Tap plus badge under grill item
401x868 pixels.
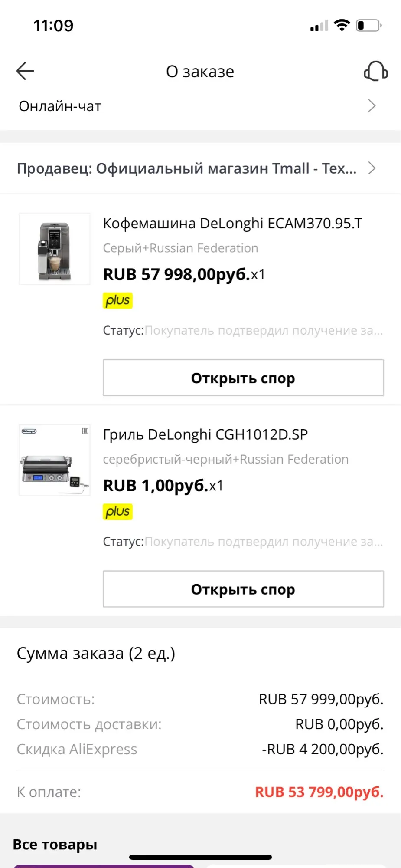click(117, 512)
